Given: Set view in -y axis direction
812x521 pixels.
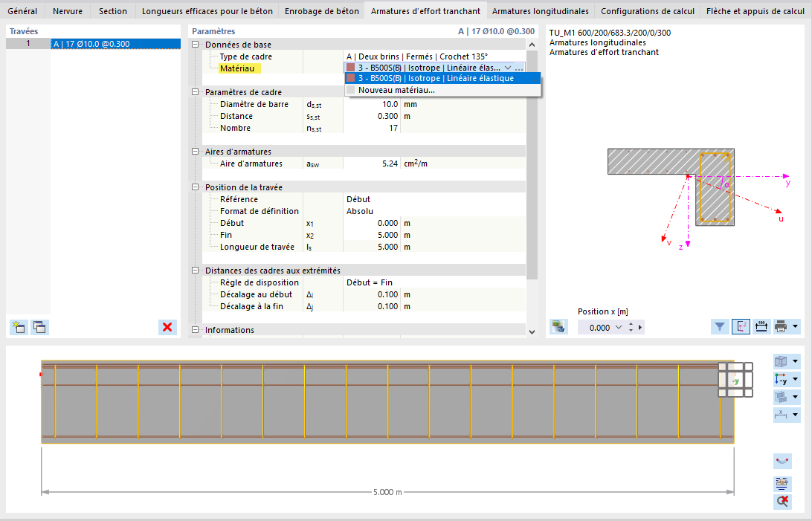Looking at the screenshot, I should pos(781,379).
